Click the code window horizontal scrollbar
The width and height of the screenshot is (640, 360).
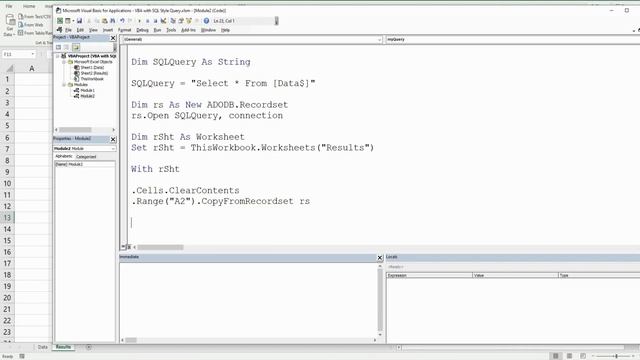click(160, 247)
